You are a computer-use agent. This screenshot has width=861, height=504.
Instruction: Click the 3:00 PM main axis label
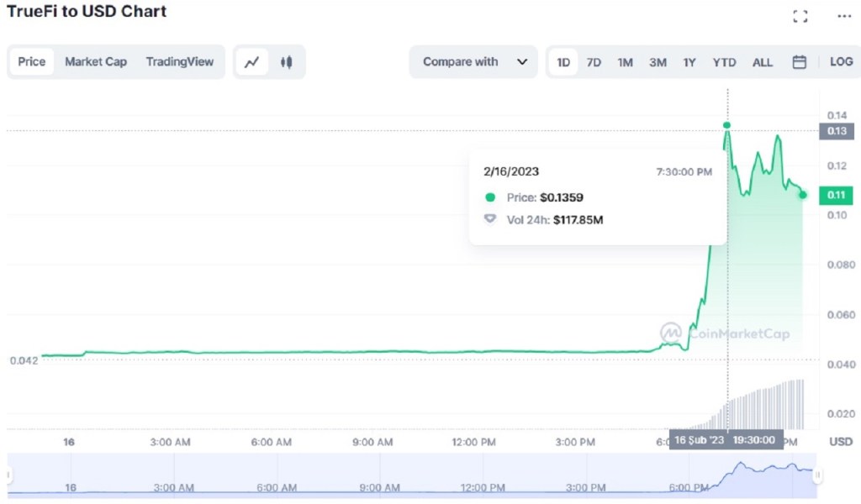tap(575, 442)
